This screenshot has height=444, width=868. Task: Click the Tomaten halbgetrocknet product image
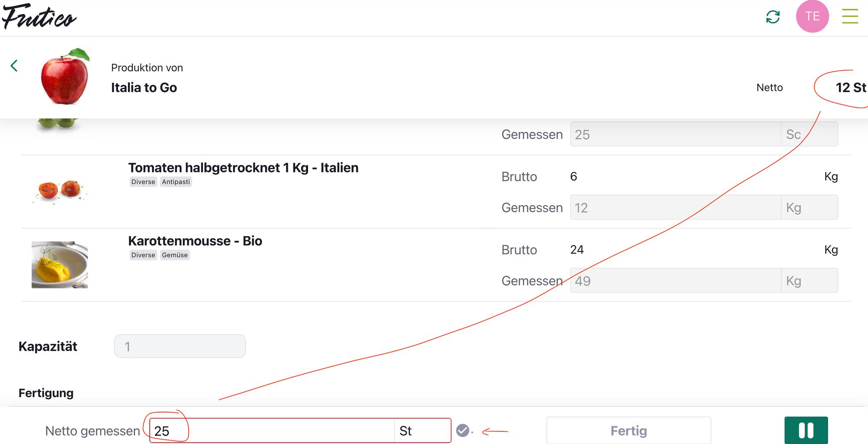click(x=59, y=191)
